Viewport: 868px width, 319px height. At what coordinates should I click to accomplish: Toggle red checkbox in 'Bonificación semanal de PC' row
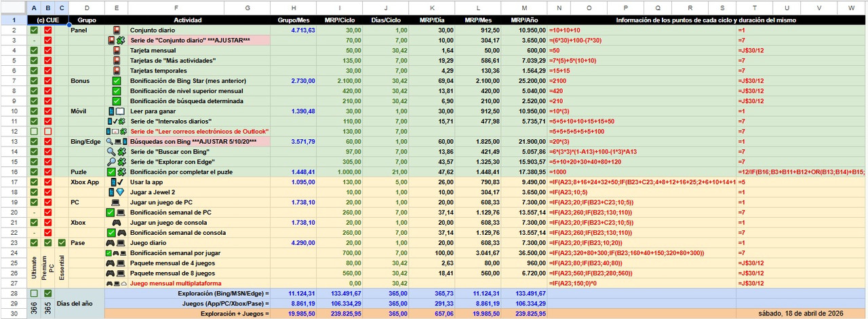47,212
